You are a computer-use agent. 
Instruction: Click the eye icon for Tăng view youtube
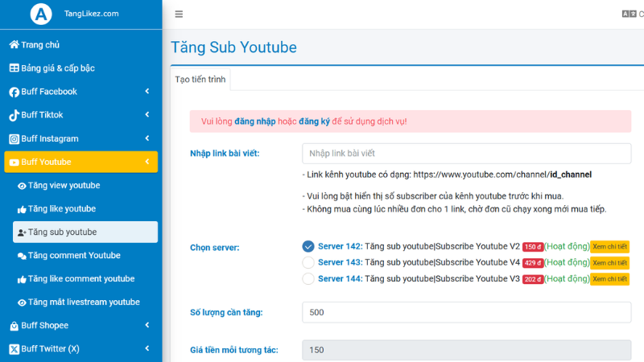[22, 186]
